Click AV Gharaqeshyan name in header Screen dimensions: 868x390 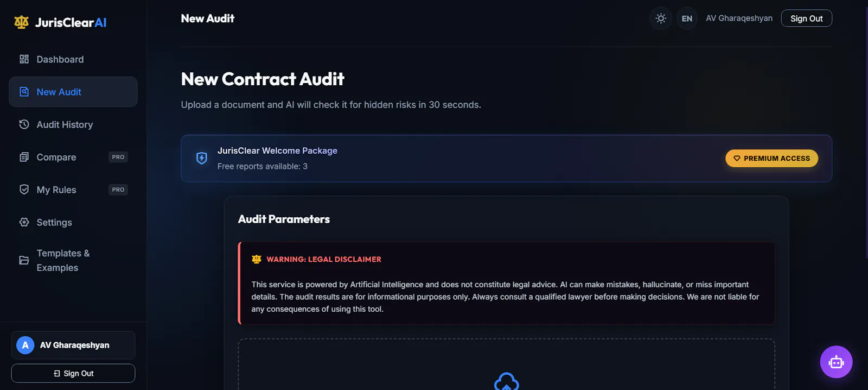pos(739,18)
